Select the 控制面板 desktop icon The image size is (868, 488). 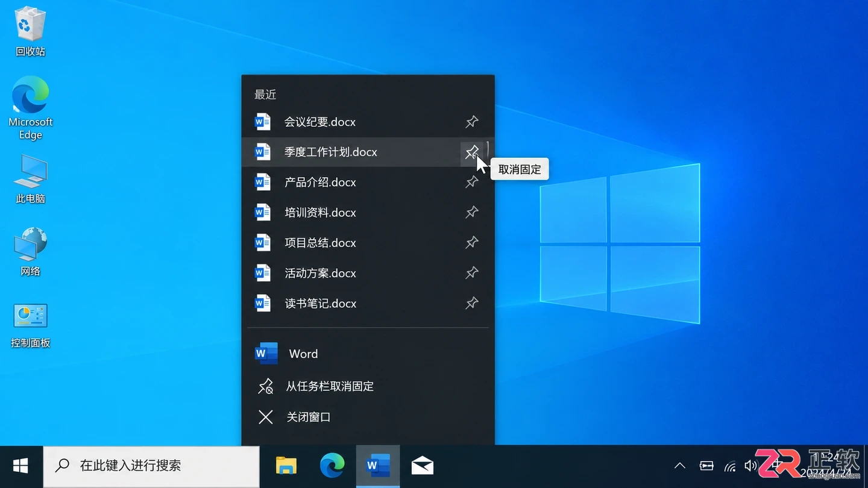(x=30, y=325)
